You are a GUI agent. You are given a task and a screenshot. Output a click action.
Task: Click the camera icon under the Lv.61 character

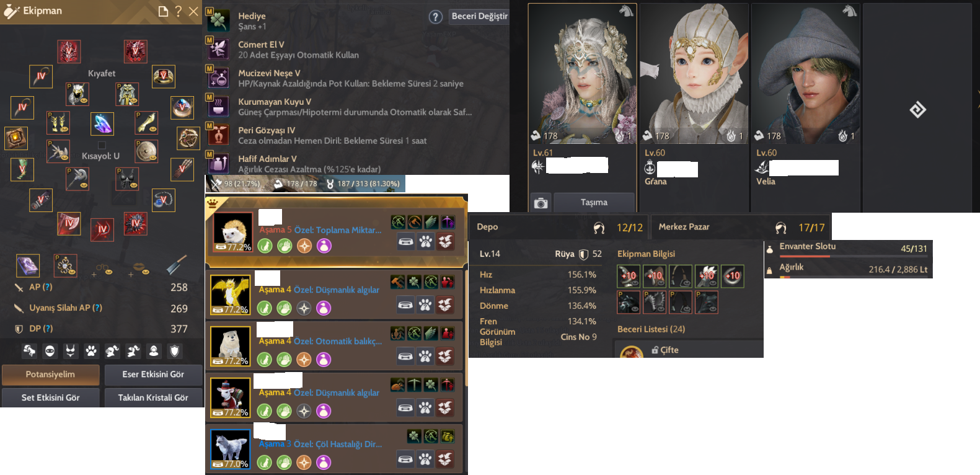pyautogui.click(x=541, y=203)
